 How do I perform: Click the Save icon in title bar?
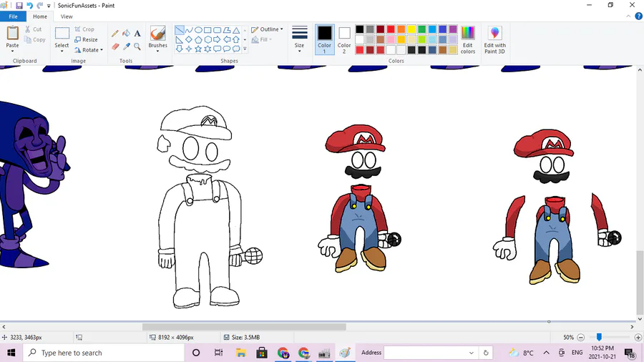click(x=19, y=5)
